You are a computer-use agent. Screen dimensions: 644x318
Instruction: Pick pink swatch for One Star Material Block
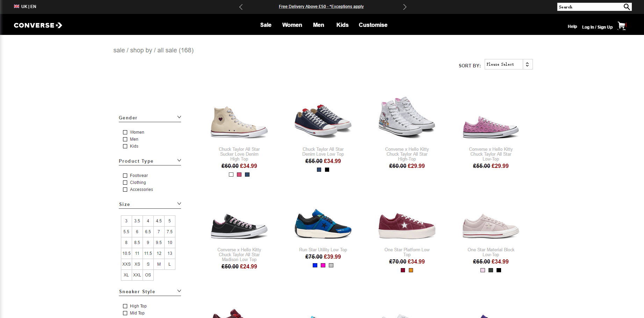[483, 270]
